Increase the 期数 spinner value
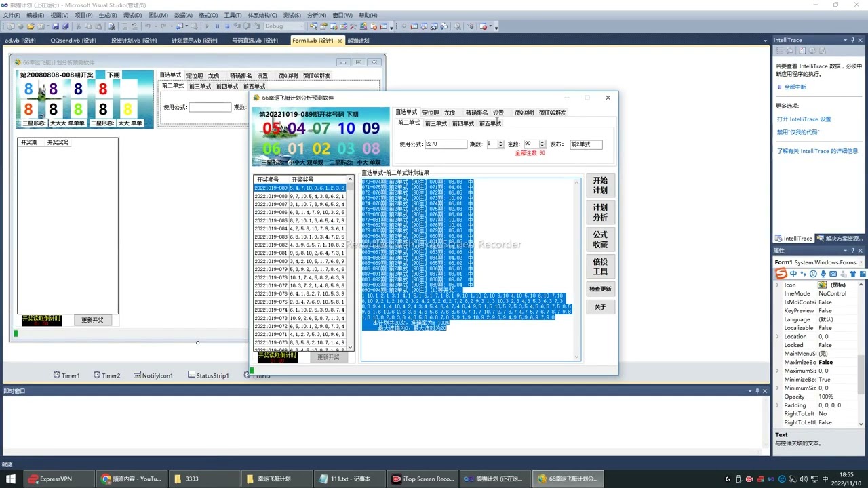Image resolution: width=868 pixels, height=488 pixels. point(501,142)
